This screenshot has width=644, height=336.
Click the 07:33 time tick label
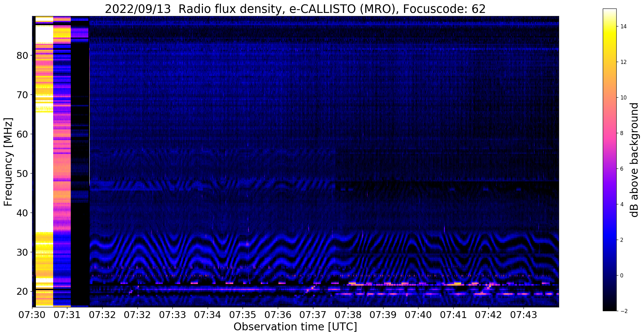[172, 315]
